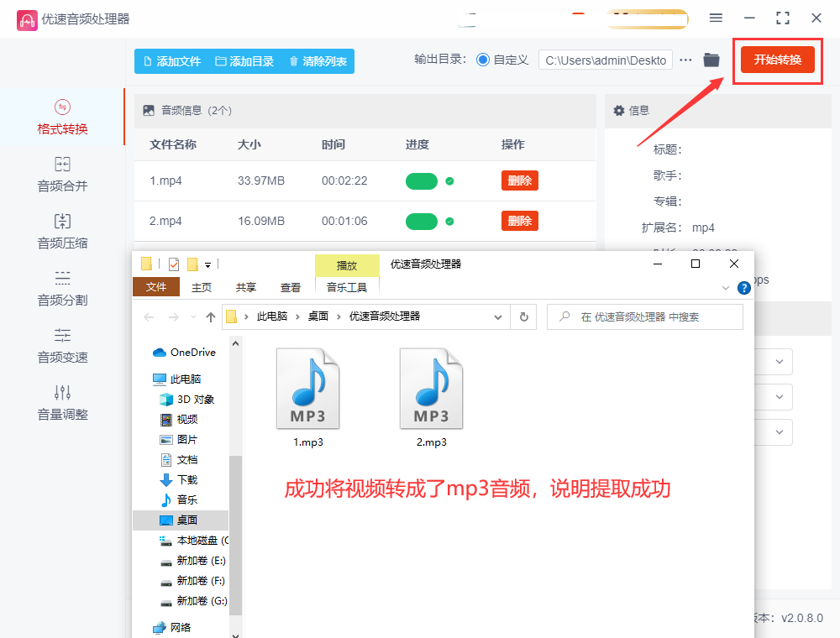Select the 自定义 output directory radio button
Viewport: 840px width, 638px height.
point(483,60)
